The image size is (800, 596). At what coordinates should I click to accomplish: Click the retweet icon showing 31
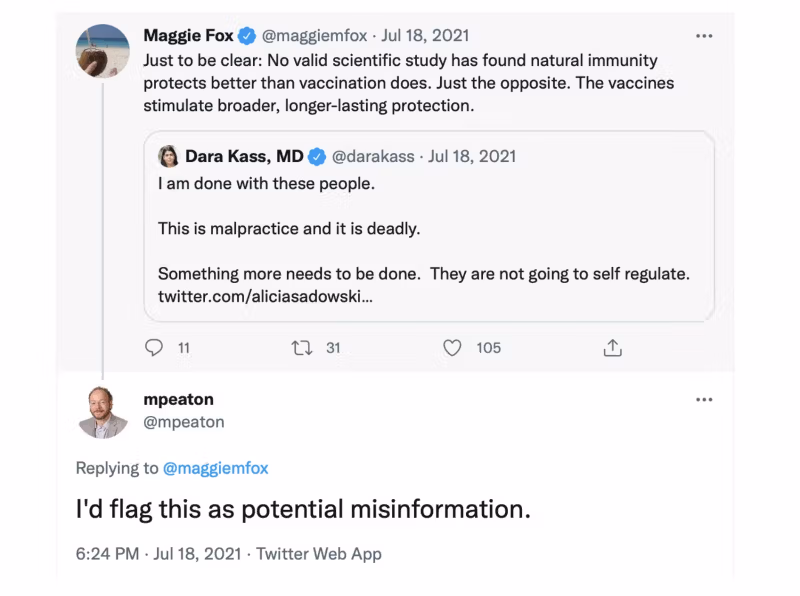(x=301, y=348)
